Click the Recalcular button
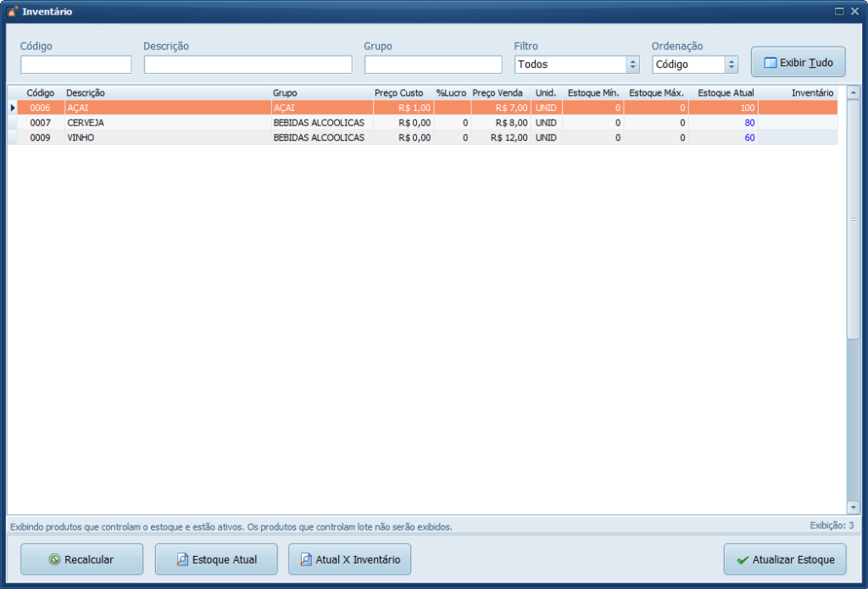Image resolution: width=868 pixels, height=589 pixels. point(81,559)
